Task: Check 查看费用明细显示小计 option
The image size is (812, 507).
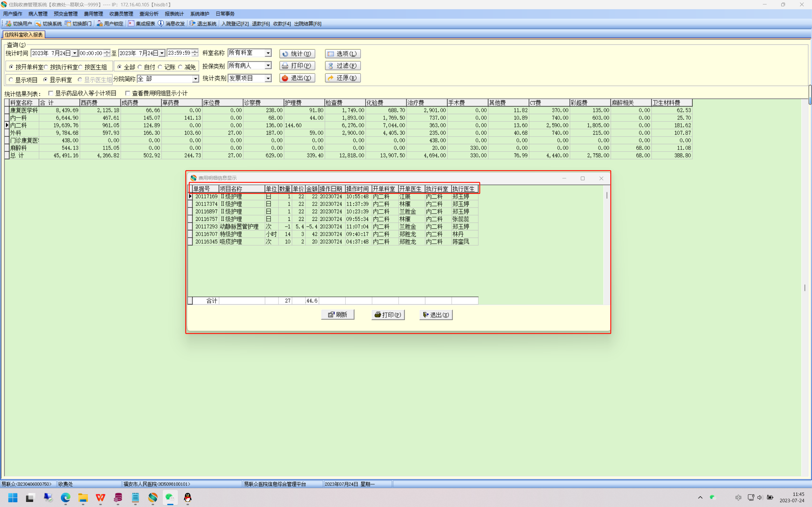Action: [x=128, y=93]
